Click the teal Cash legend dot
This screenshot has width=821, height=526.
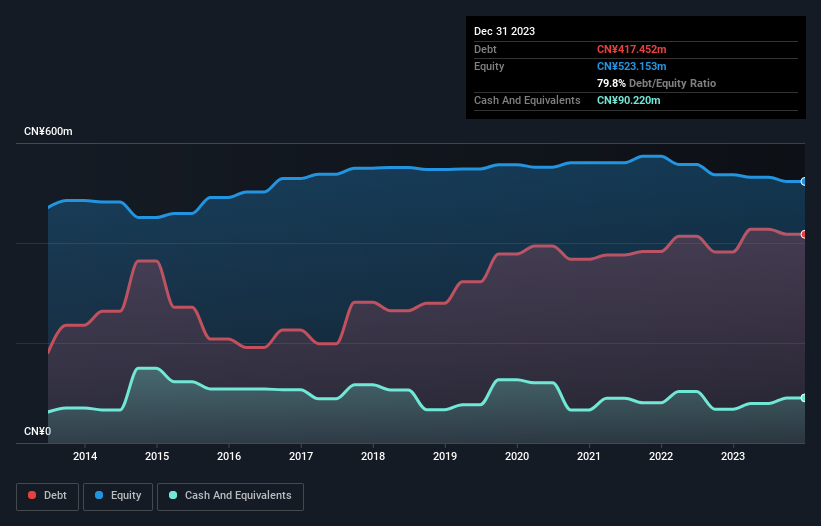(173, 495)
